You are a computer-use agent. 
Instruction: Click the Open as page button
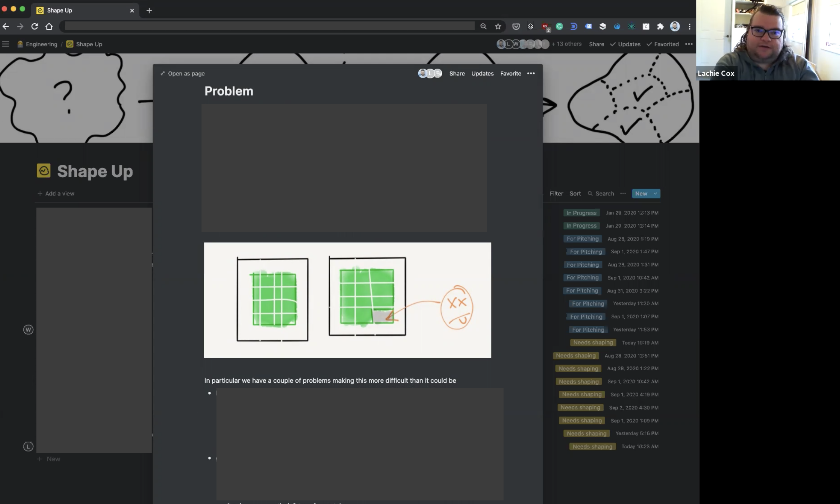pos(183,73)
